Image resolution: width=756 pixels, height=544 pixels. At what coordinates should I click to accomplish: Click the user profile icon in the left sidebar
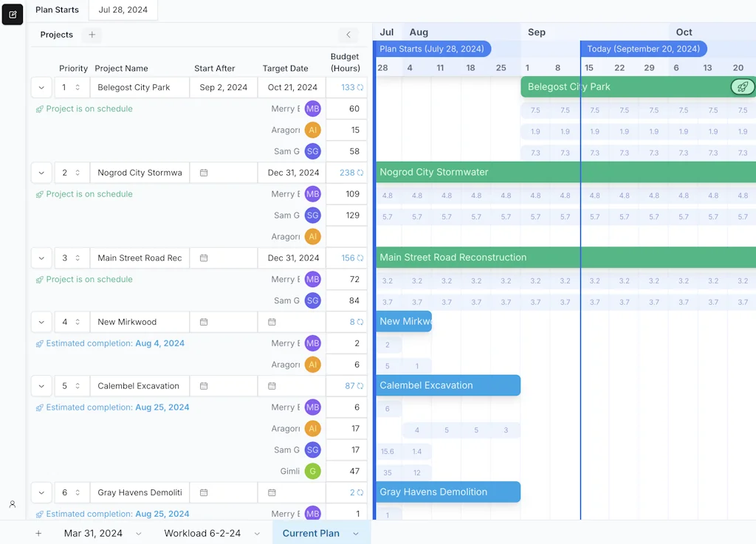point(12,504)
